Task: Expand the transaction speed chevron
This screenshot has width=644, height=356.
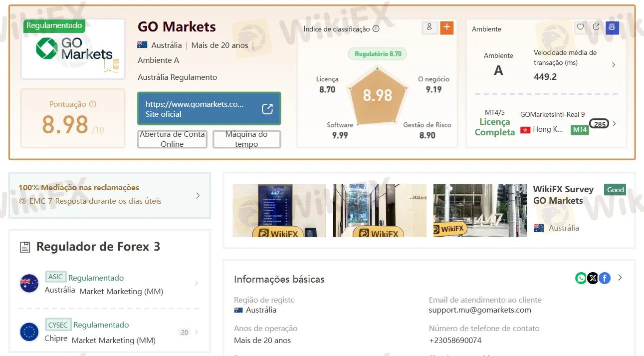Action: 614,64
